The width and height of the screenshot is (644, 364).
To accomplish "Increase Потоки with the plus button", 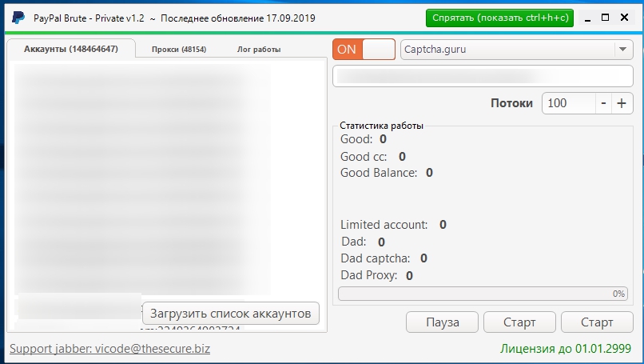I will point(622,103).
